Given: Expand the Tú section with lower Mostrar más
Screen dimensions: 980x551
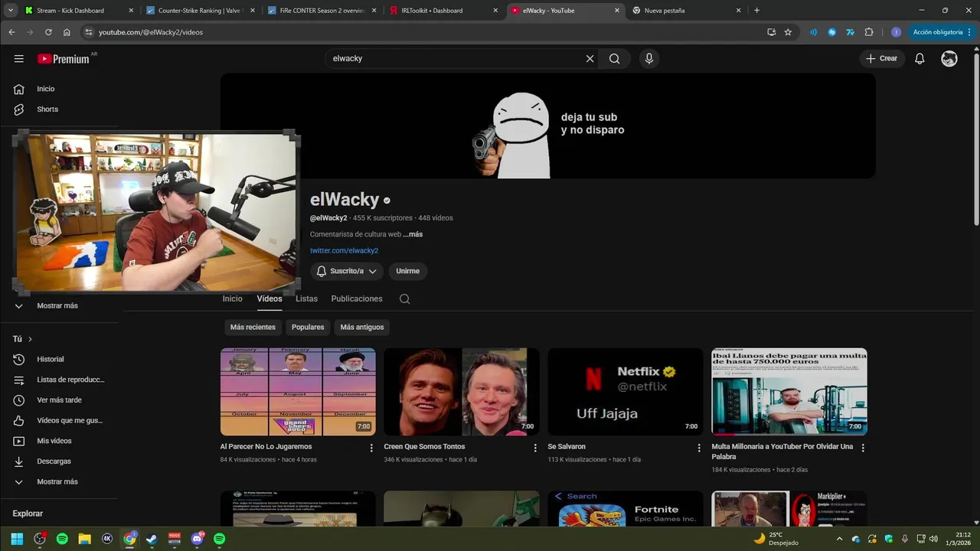Looking at the screenshot, I should tap(59, 482).
